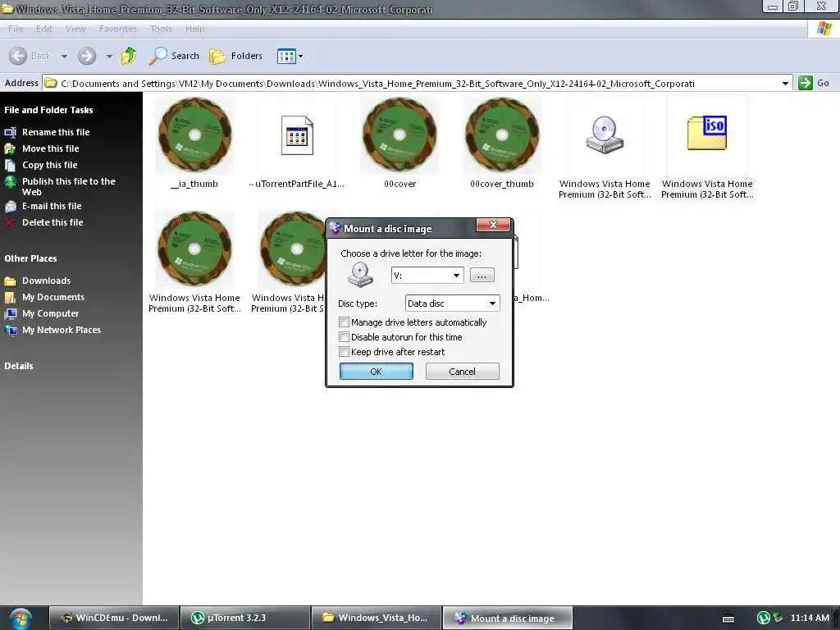Open Forward button history dropdown arrow
The height and width of the screenshot is (630, 840).
pyautogui.click(x=109, y=57)
